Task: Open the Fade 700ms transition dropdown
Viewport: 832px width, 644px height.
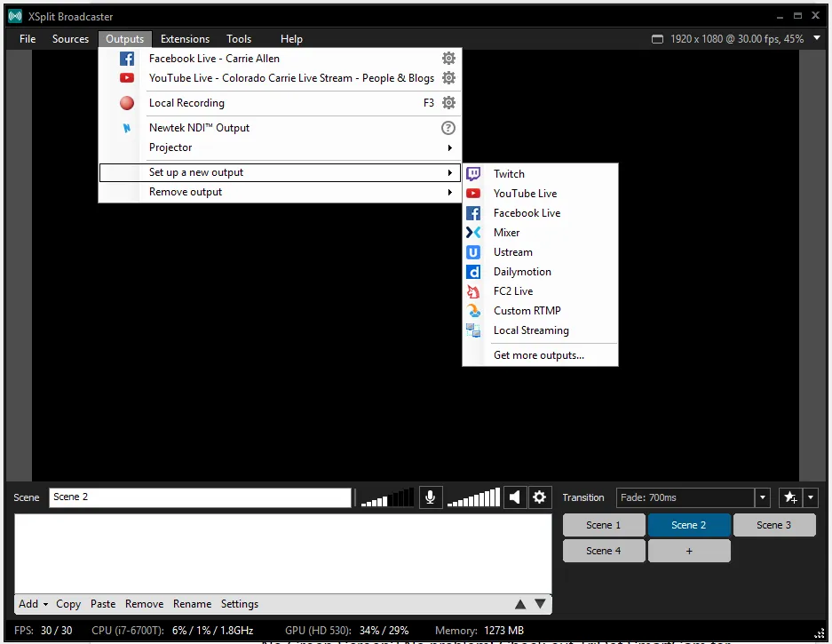Action: click(763, 497)
